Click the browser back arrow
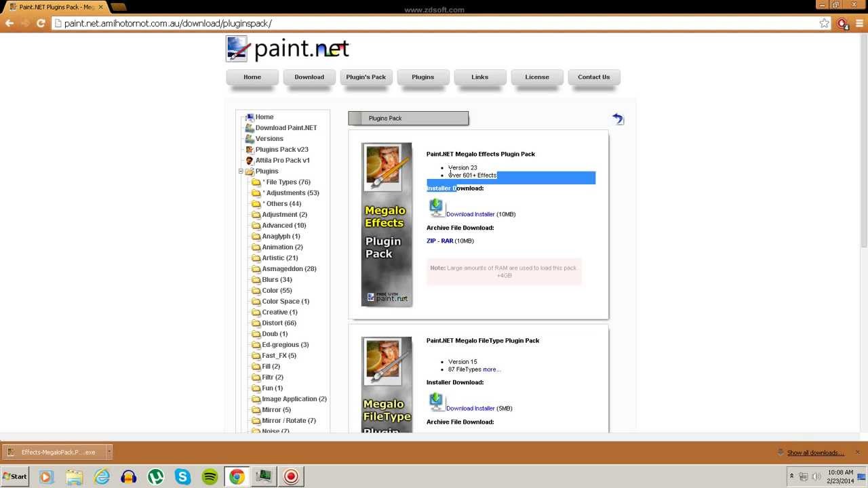 point(9,23)
